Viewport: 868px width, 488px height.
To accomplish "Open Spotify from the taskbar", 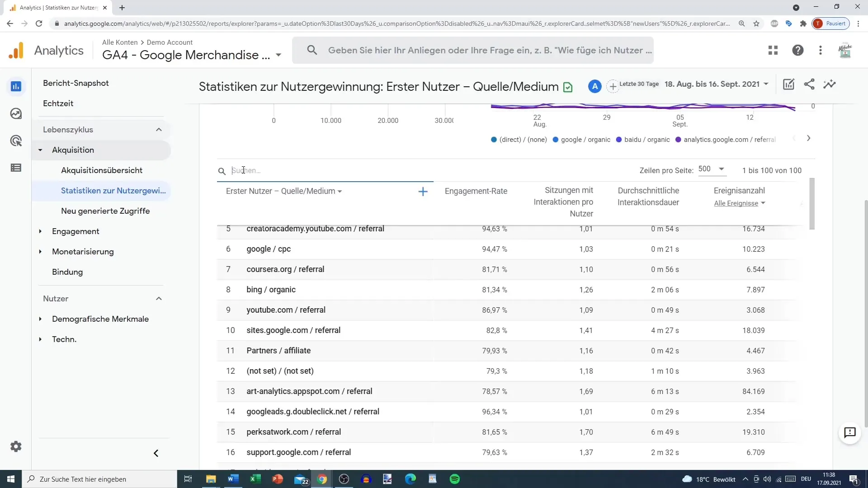I will tap(455, 479).
